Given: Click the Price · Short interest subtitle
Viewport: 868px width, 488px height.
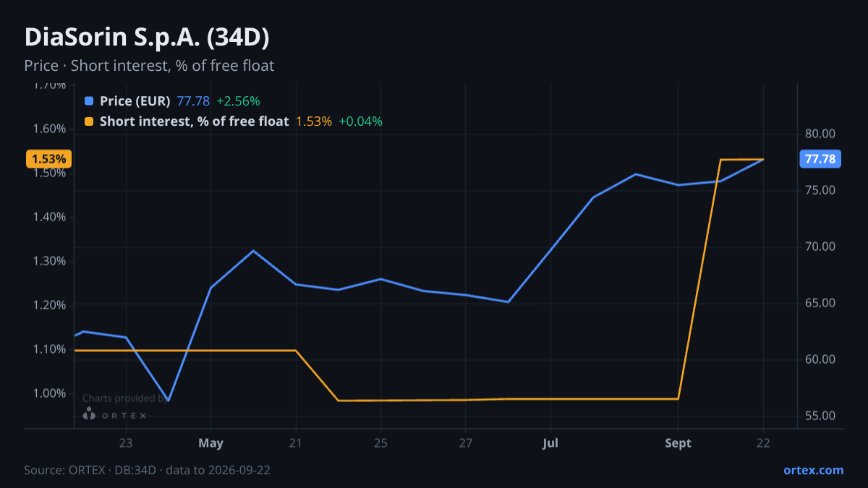Looking at the screenshot, I should pyautogui.click(x=149, y=66).
